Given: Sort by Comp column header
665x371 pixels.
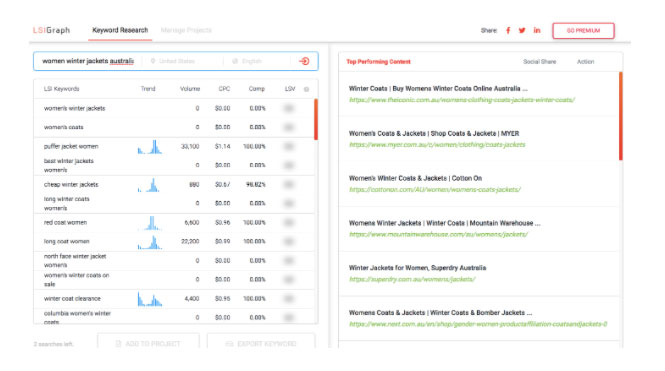Looking at the screenshot, I should click(x=257, y=89).
